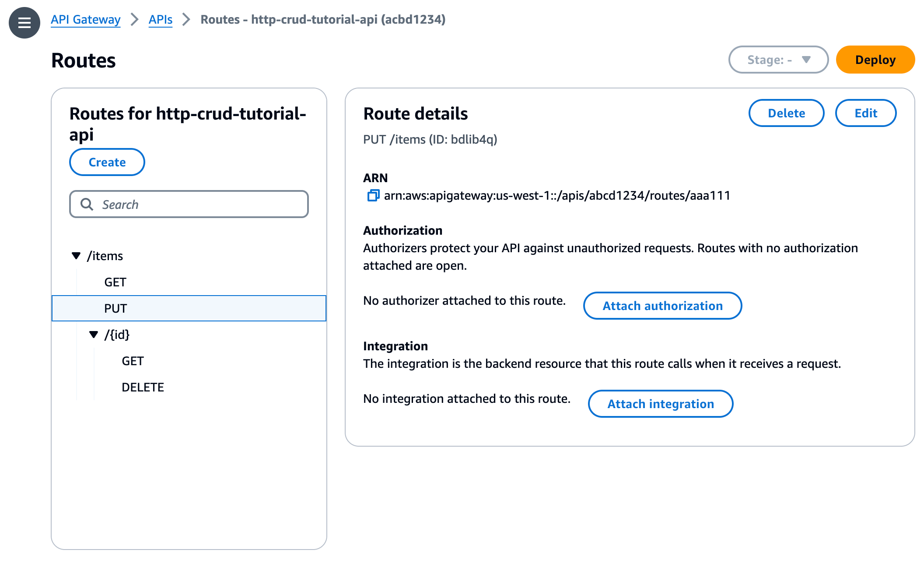Click the route search input field

[189, 204]
